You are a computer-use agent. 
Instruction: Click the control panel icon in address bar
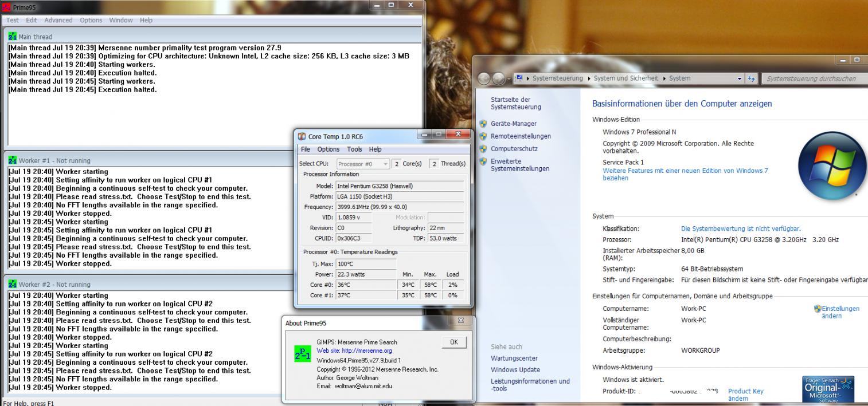click(520, 78)
